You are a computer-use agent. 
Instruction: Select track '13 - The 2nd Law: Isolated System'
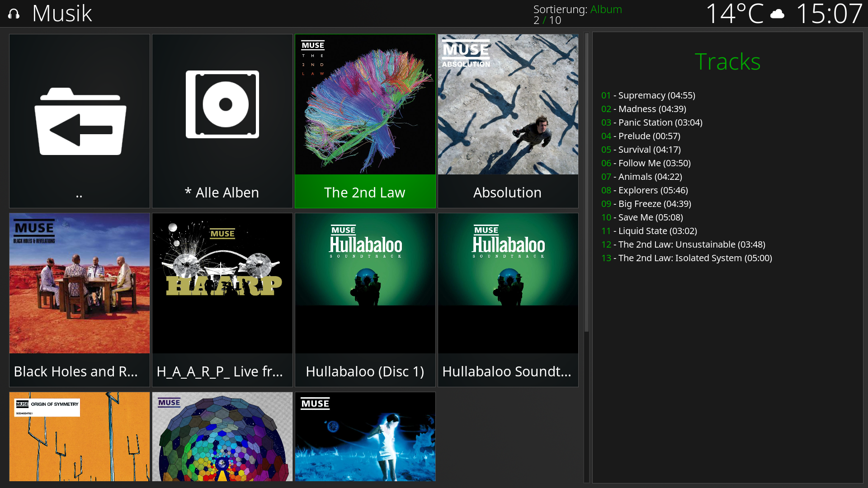point(686,258)
